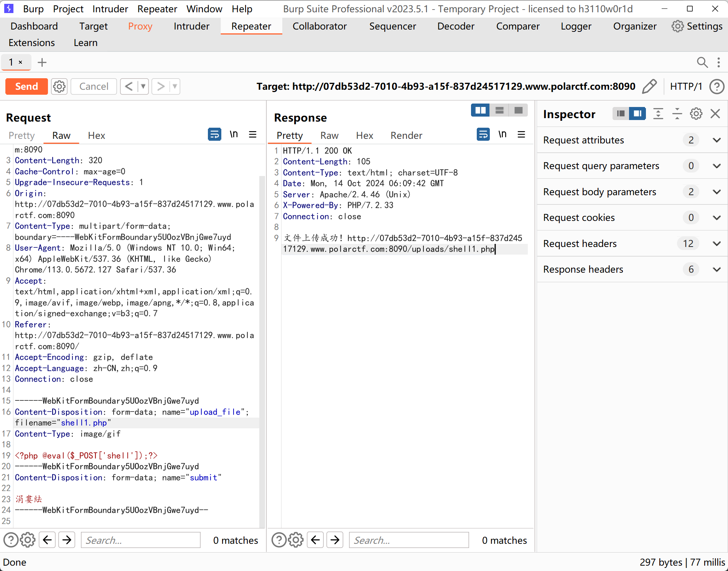Collapse all Inspector sections
The image size is (728, 571).
point(677,114)
